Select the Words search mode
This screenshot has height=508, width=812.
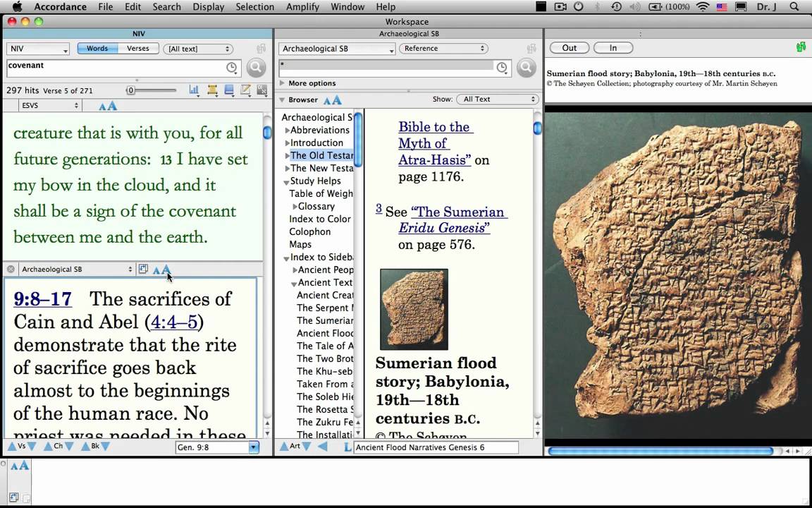(97, 48)
